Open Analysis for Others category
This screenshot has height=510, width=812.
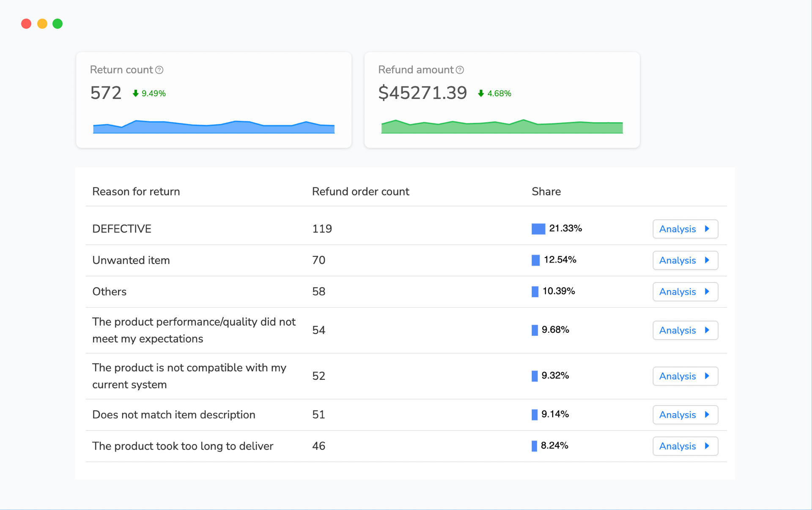tap(685, 291)
